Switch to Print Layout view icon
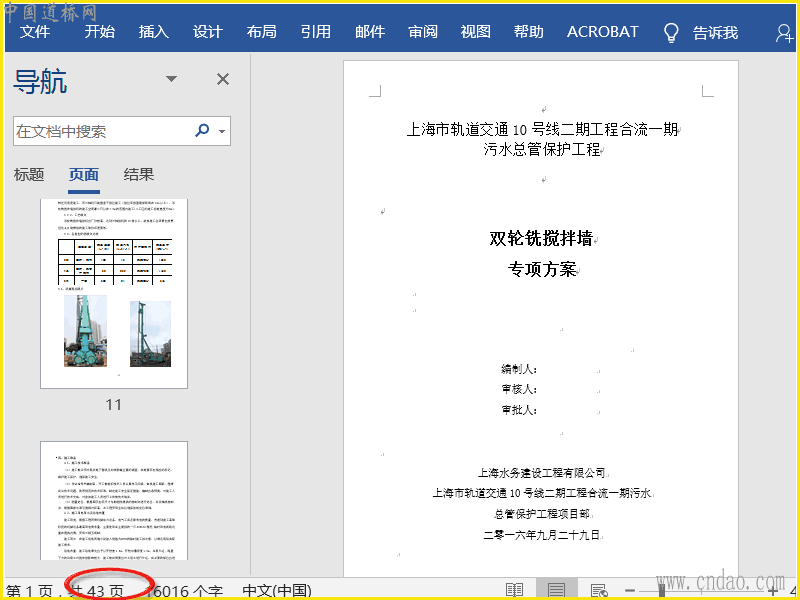 pyautogui.click(x=557, y=590)
